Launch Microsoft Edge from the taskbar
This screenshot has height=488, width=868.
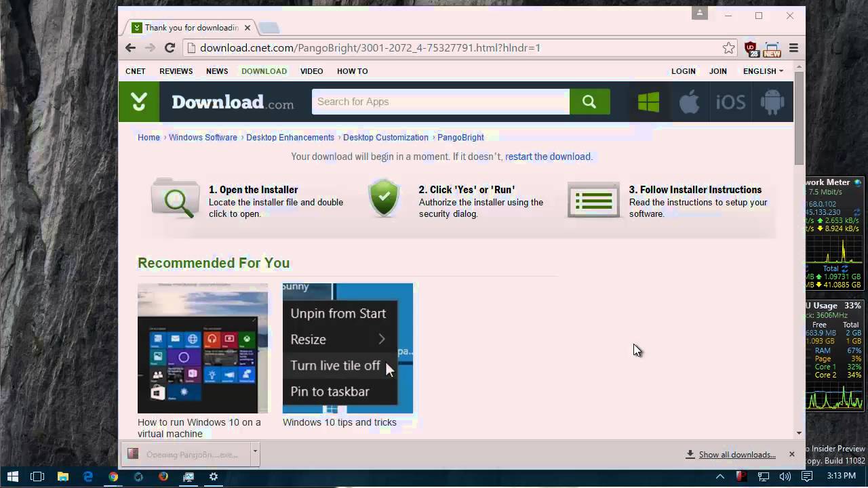pos(87,476)
